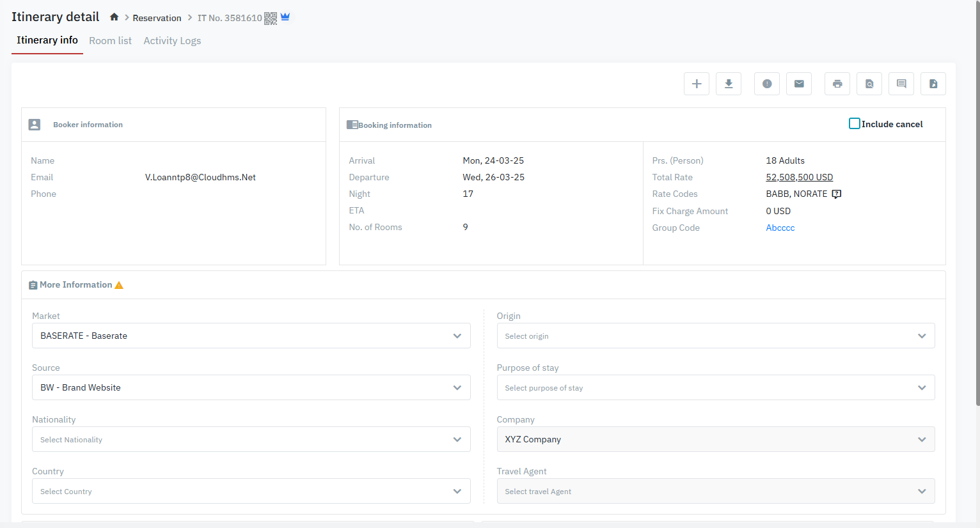Expand the Source dropdown with Brand Website
The image size is (980, 528).
click(251, 387)
